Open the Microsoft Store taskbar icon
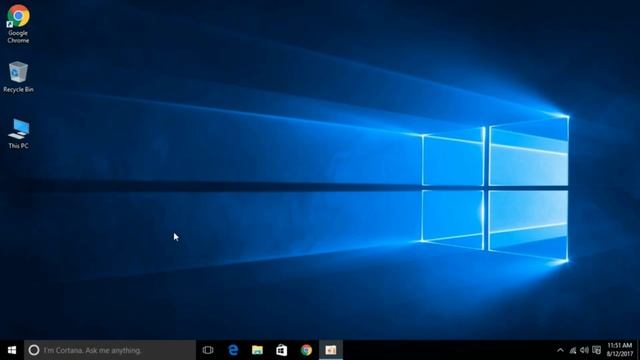The image size is (640, 360). 282,350
